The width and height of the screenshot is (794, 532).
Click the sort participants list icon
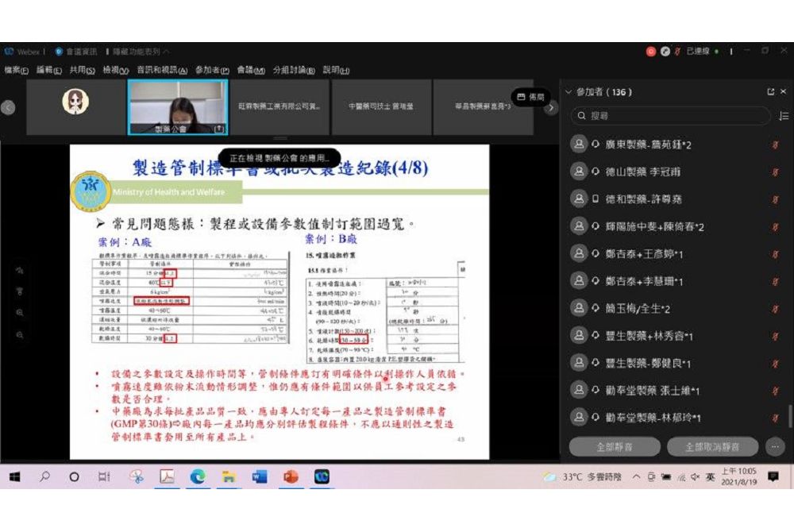pyautogui.click(x=784, y=116)
